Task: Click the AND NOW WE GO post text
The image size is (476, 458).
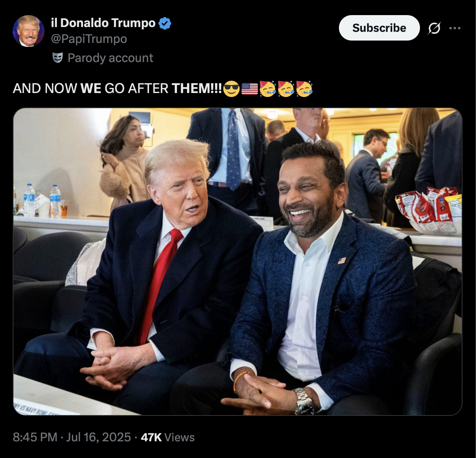Action: pyautogui.click(x=118, y=88)
